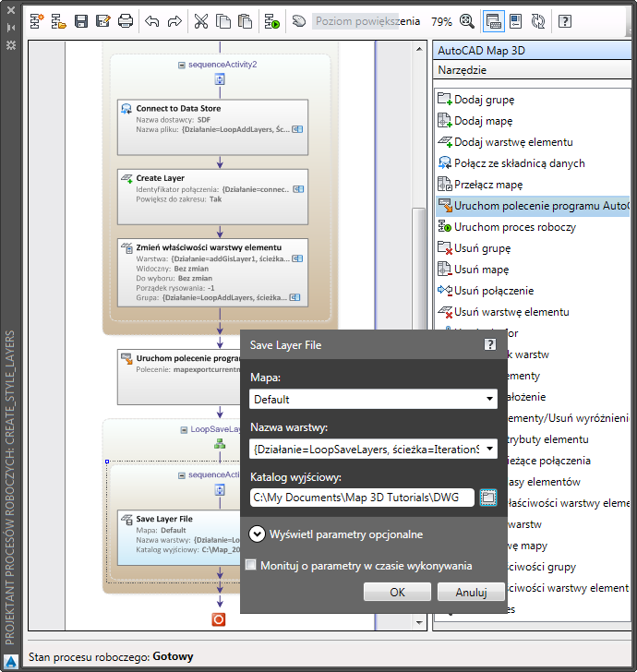Print the workflow using the printer icon
This screenshot has width=637, height=672.
[x=126, y=21]
